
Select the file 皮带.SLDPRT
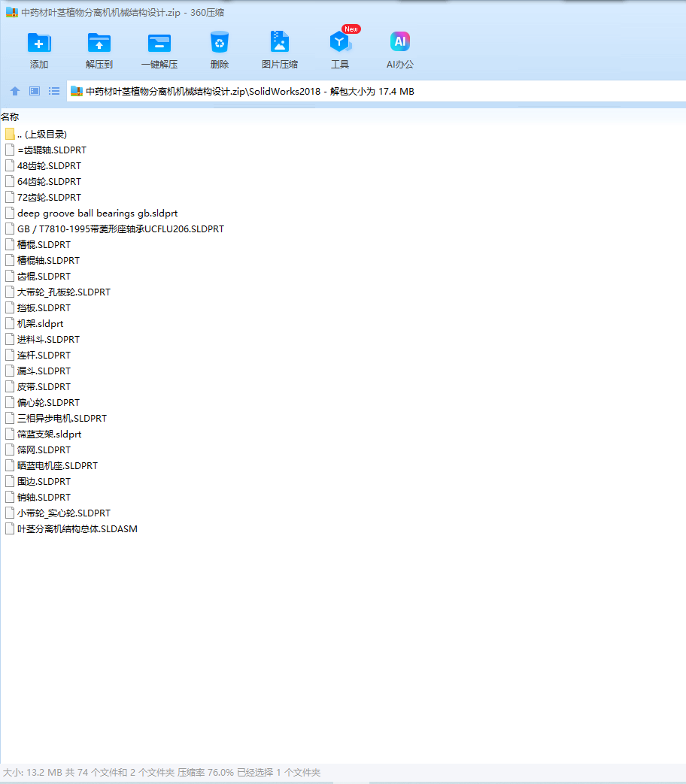(44, 386)
